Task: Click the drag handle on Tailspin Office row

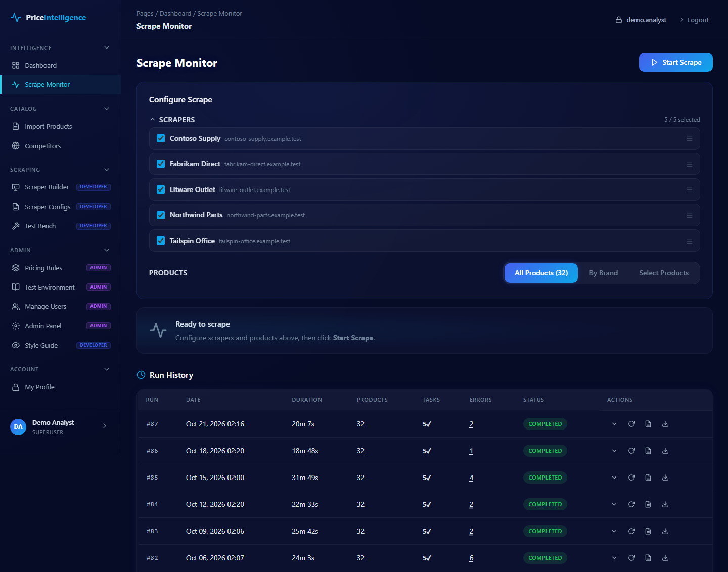Action: coord(689,241)
